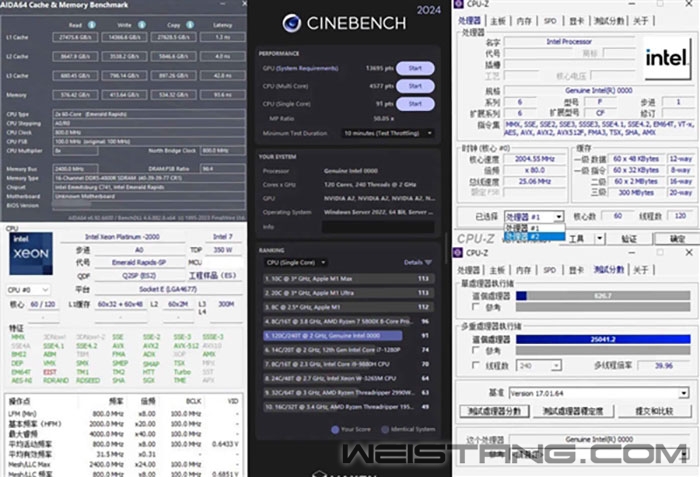Viewport: 700px width, 477px height.
Task: Open the arrow beside the 工具 button
Action: [x=600, y=238]
